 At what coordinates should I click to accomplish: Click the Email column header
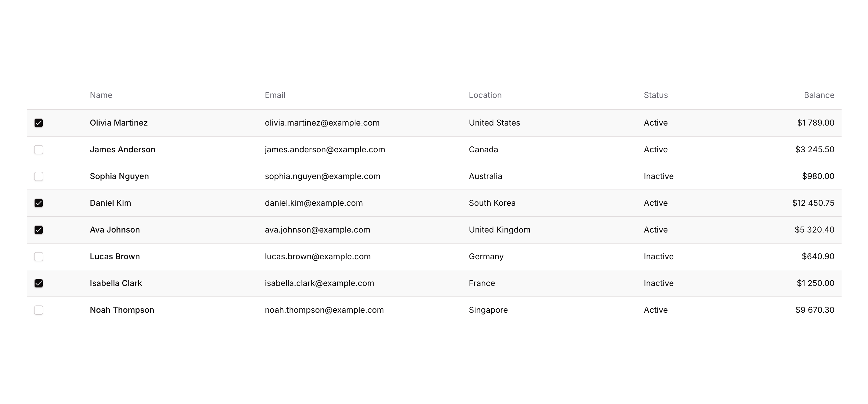pyautogui.click(x=275, y=95)
